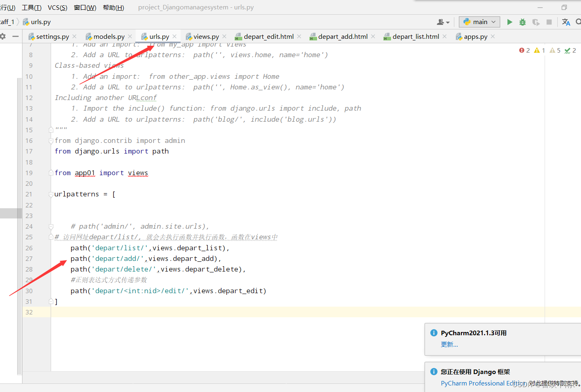Run the main configuration with green play button
The image size is (581, 392).
coord(509,22)
